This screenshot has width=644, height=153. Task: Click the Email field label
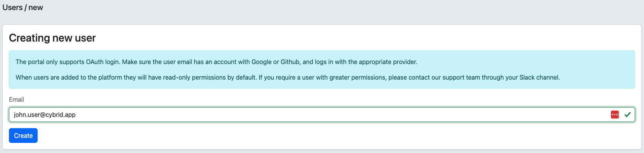click(16, 99)
